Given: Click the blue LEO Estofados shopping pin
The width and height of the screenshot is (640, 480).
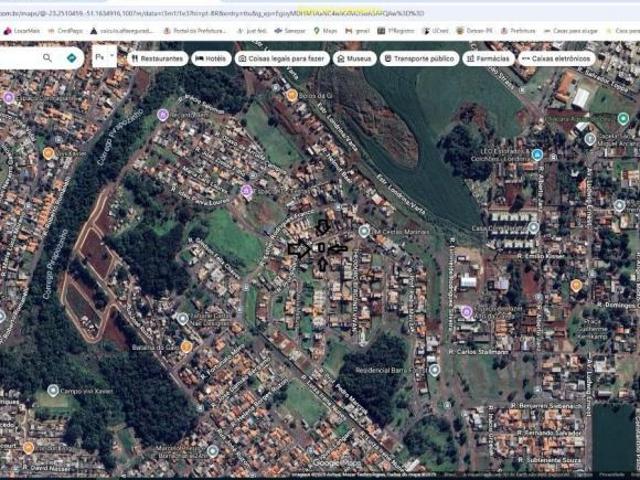Looking at the screenshot, I should [x=537, y=154].
